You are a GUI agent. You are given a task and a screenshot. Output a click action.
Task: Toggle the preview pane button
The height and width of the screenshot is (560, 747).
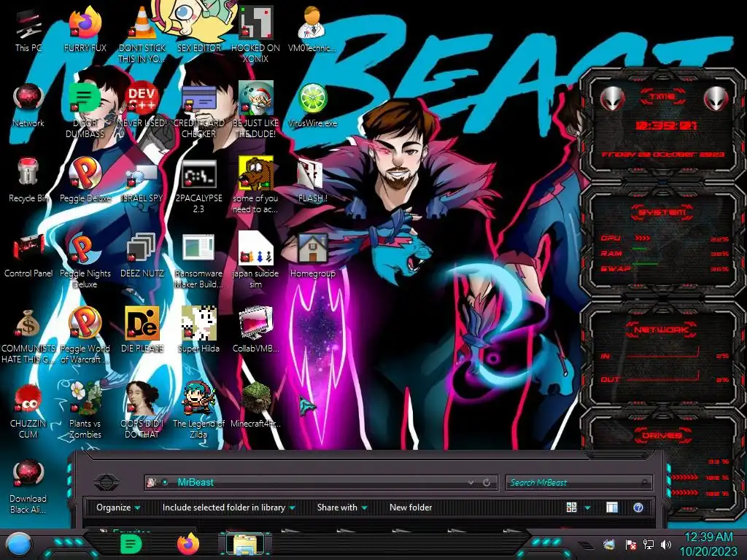click(x=612, y=507)
